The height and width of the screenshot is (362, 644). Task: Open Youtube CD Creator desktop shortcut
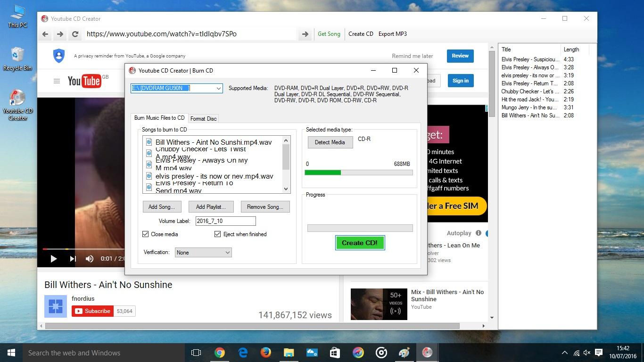point(17,105)
